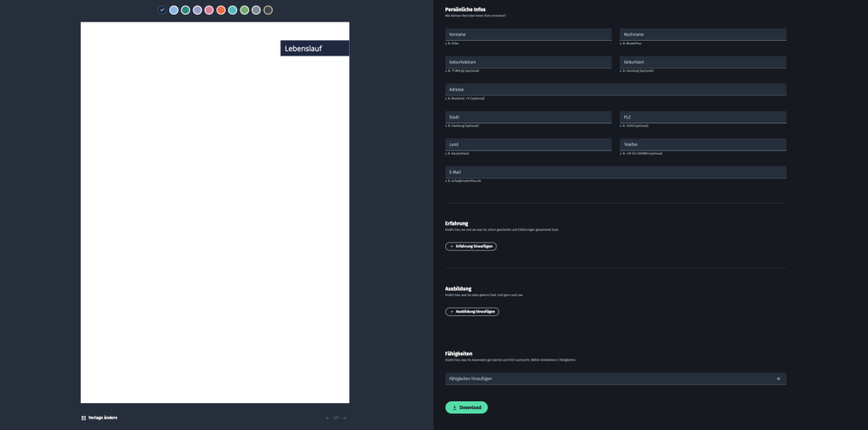
Task: Choose the gray color swatch
Action: click(x=256, y=10)
